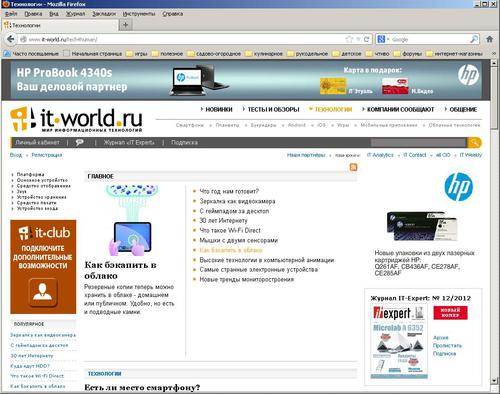500x394 pixels.
Task: Click the it-club user avatar icon
Action: pyautogui.click(x=42, y=292)
